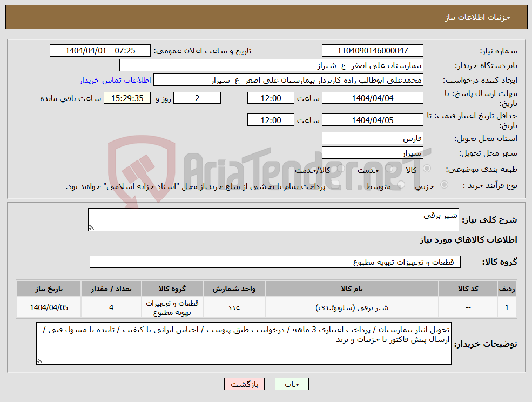Viewport: 532px width, 402px height.
Task: Click the تاریخ نیاز column header
Action: click(x=49, y=289)
